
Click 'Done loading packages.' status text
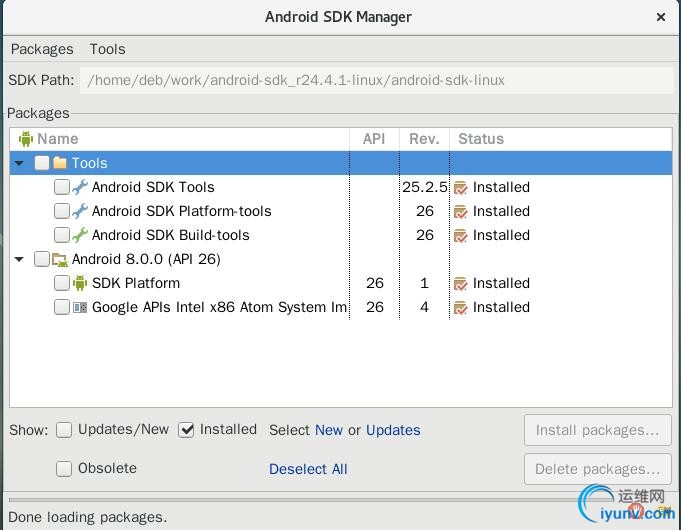point(88,517)
